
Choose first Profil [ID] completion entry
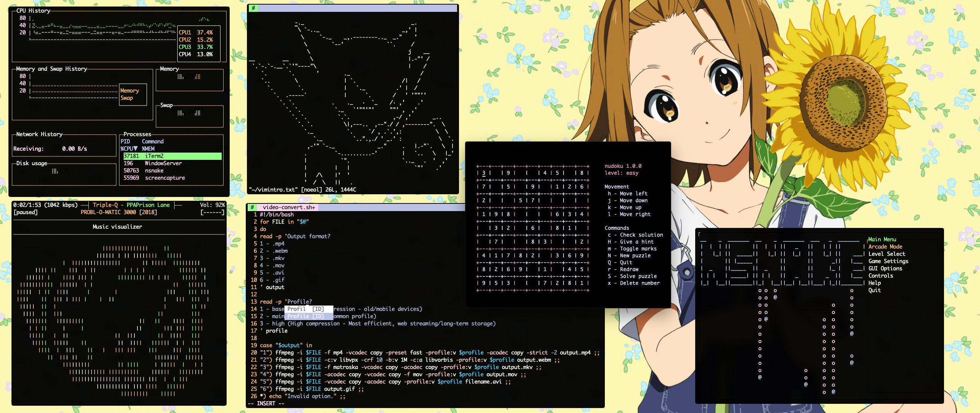[309, 309]
